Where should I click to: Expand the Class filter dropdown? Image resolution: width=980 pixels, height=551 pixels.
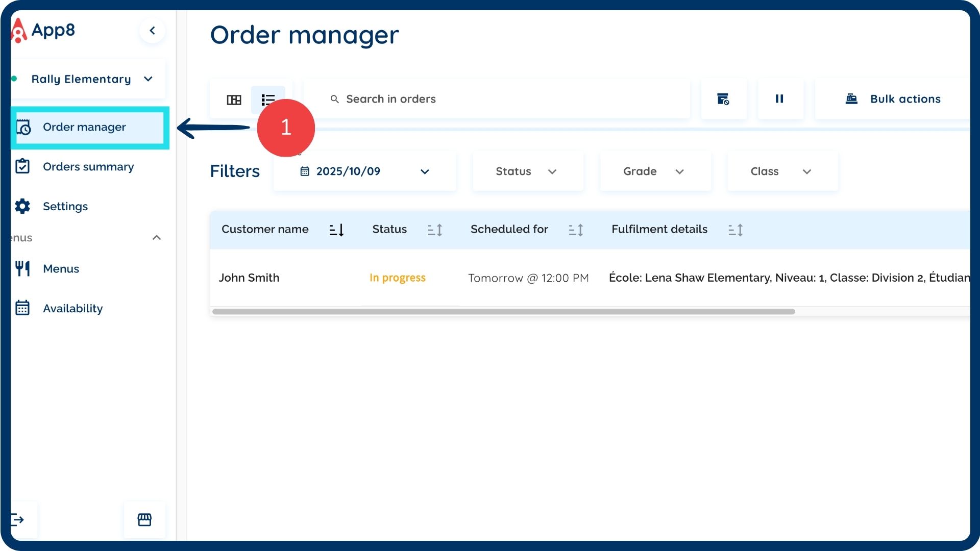[x=781, y=171]
